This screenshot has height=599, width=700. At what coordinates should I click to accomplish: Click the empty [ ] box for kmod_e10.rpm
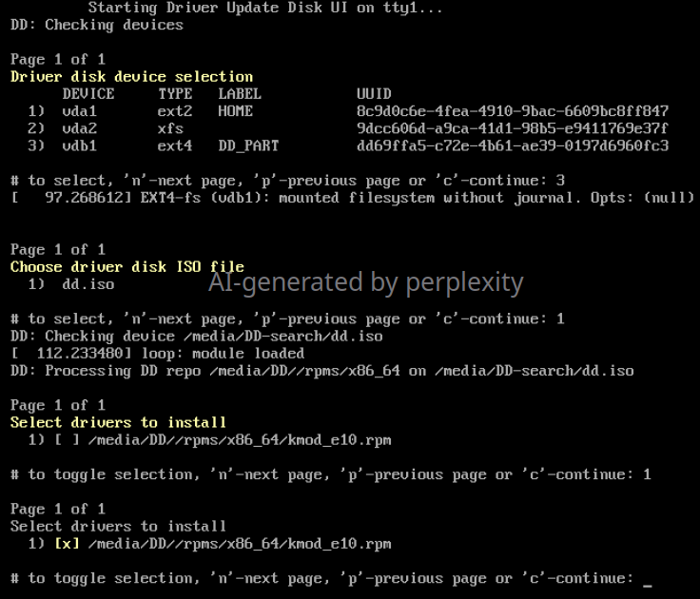[67, 440]
